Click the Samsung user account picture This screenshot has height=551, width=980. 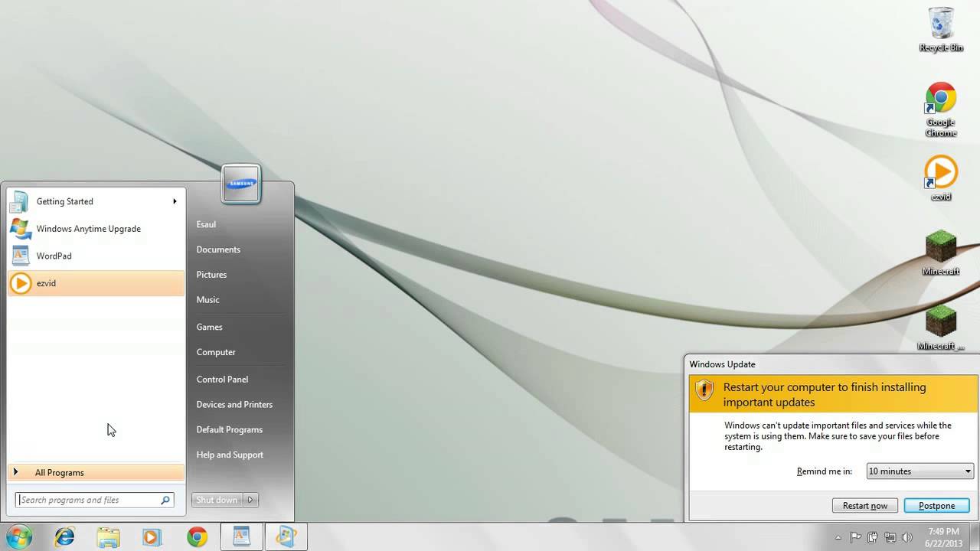coord(241,184)
